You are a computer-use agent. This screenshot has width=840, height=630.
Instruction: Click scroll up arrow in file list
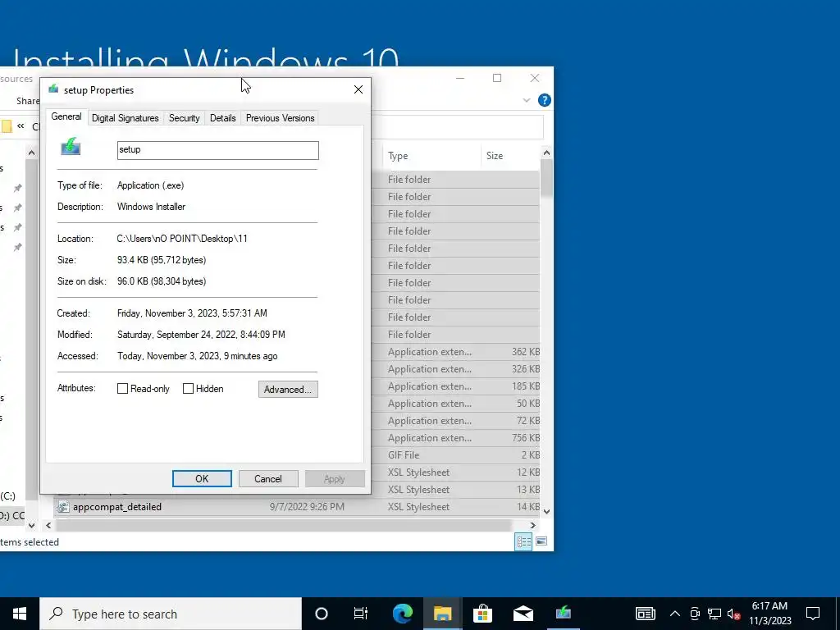546,153
